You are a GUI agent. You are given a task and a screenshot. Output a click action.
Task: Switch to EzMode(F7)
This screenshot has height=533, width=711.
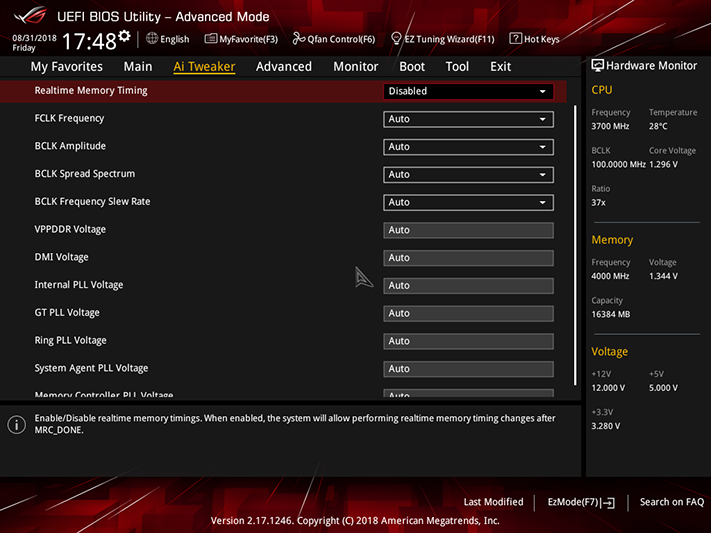pos(581,502)
